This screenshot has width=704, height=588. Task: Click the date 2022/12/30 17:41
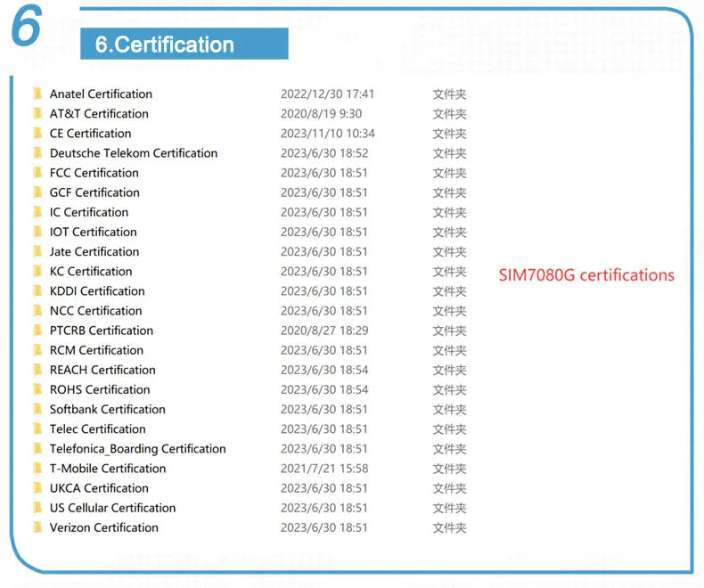point(327,94)
